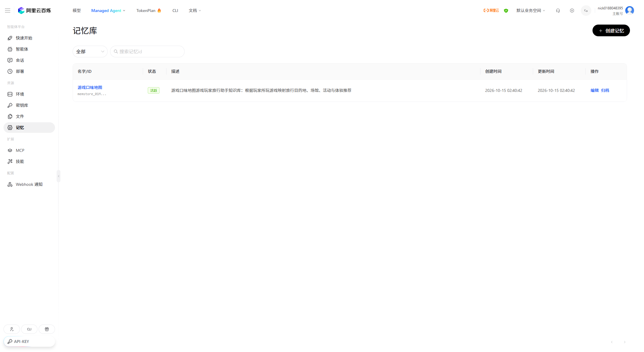Click 归档 for 游戏口味地图

pos(605,90)
